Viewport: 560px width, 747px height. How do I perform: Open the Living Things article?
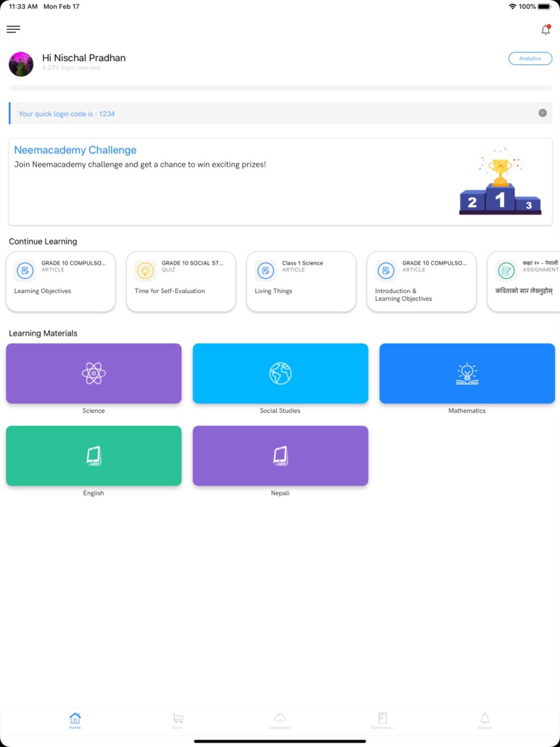[x=273, y=291]
